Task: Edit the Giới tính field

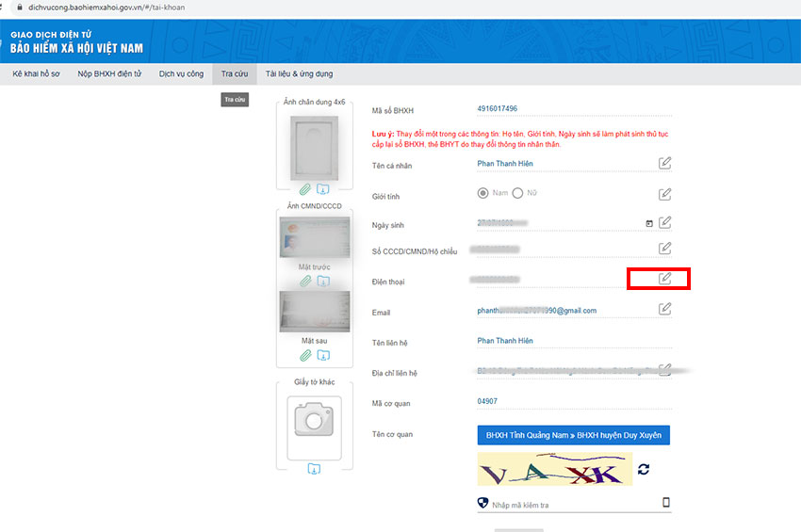Action: pyautogui.click(x=664, y=194)
